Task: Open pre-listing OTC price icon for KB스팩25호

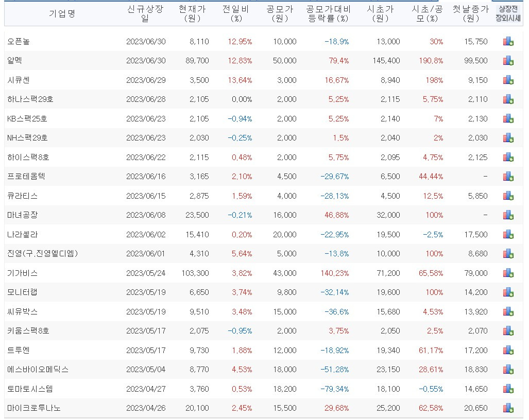Action: [508, 119]
